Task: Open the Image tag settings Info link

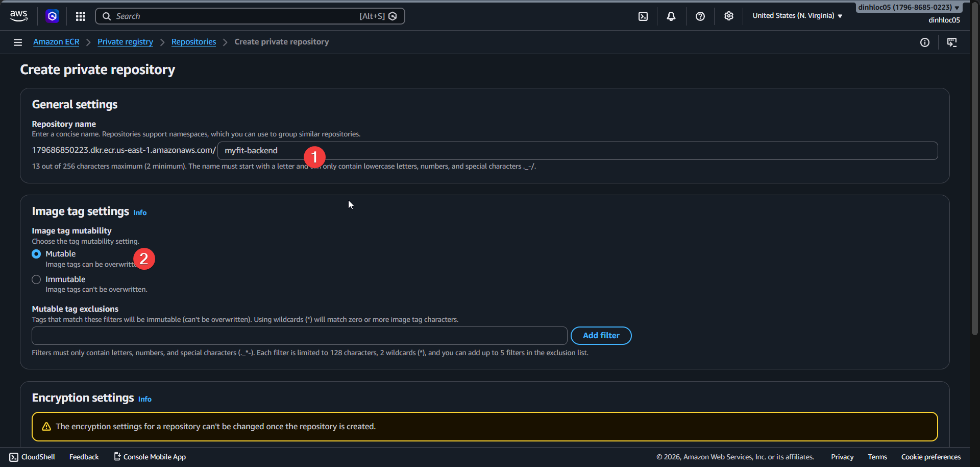Action: (139, 213)
